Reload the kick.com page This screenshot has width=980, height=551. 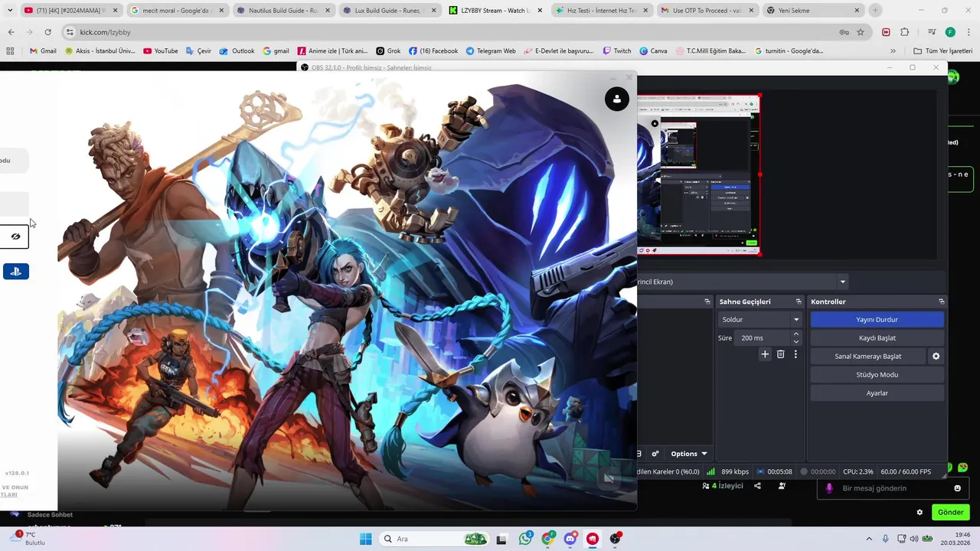[x=47, y=32]
